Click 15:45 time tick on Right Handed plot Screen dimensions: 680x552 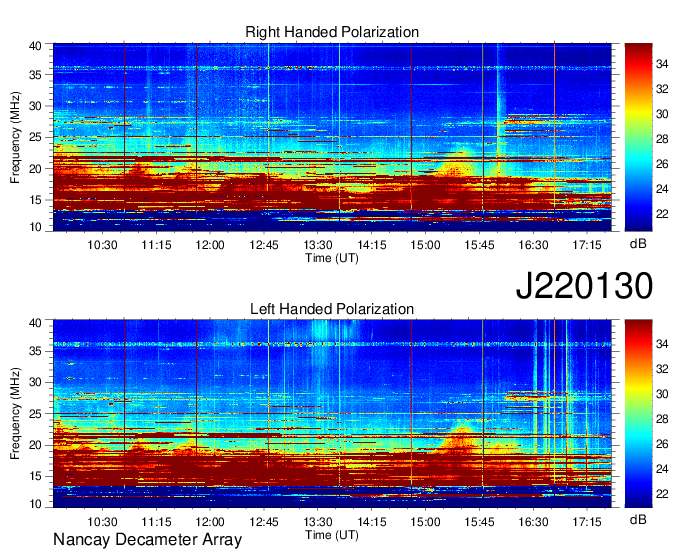coord(479,245)
